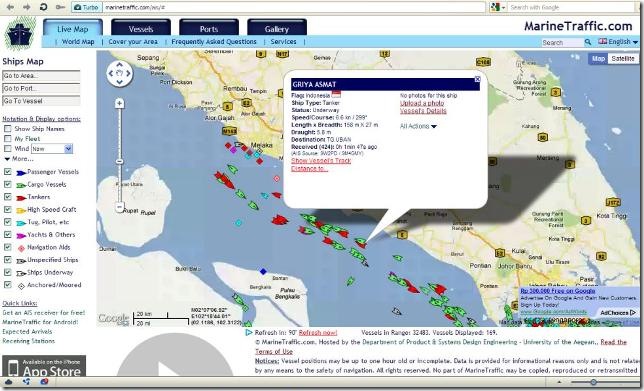Expand the All Actions dropdown
Viewport: 644px width, 391px height.
point(418,126)
